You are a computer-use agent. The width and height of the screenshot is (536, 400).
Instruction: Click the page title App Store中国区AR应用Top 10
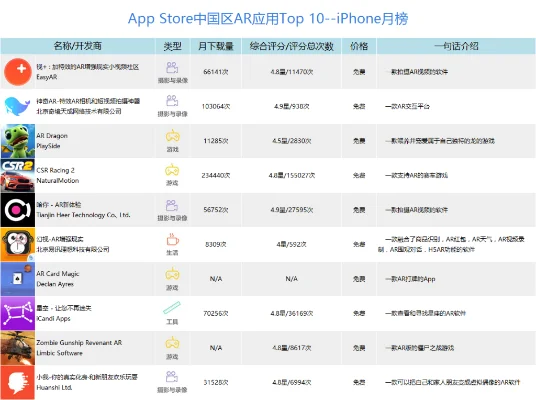268,18
